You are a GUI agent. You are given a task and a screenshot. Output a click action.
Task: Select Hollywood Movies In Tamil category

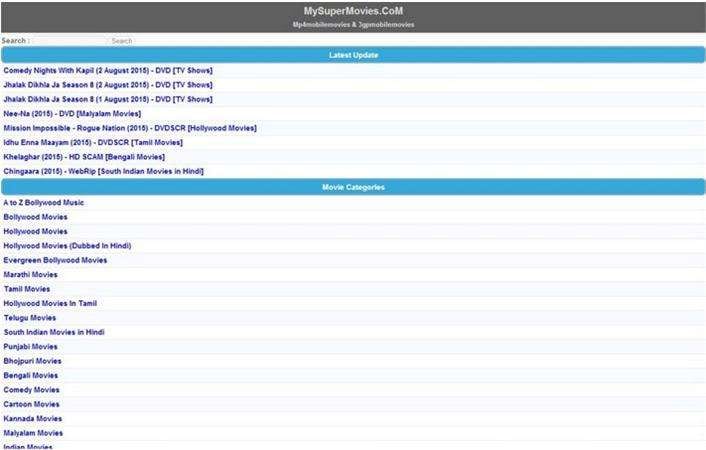(50, 304)
